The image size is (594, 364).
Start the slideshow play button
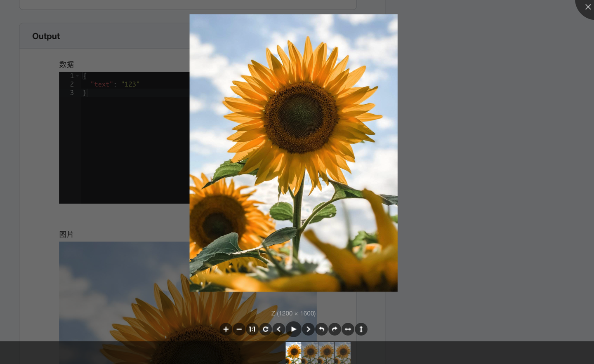click(294, 329)
